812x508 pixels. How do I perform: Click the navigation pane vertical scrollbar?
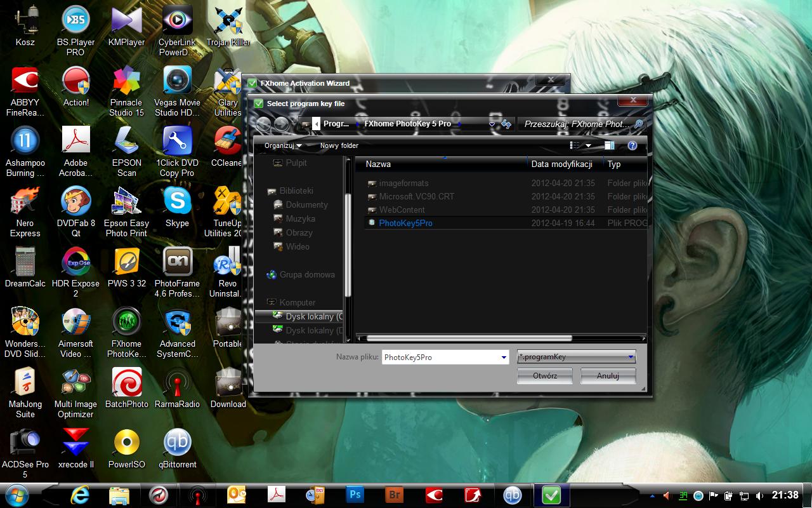pos(348,244)
